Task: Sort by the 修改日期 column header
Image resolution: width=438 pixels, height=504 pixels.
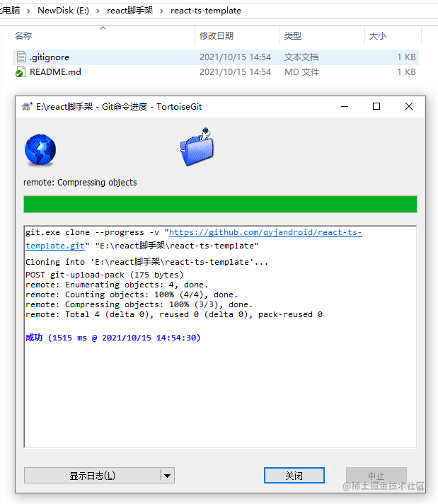Action: 217,35
